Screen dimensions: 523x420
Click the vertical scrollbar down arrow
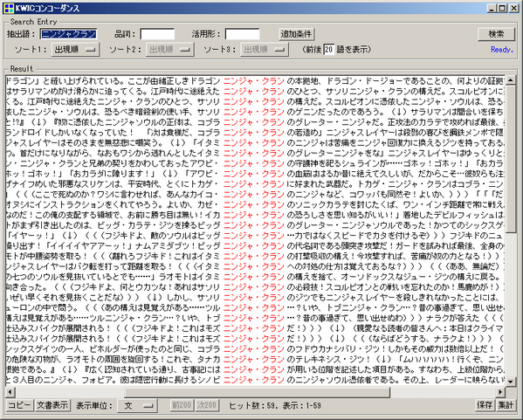(x=511, y=381)
